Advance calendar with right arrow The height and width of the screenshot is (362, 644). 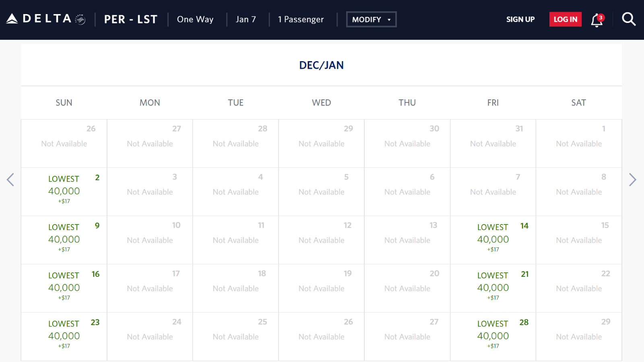tap(632, 180)
